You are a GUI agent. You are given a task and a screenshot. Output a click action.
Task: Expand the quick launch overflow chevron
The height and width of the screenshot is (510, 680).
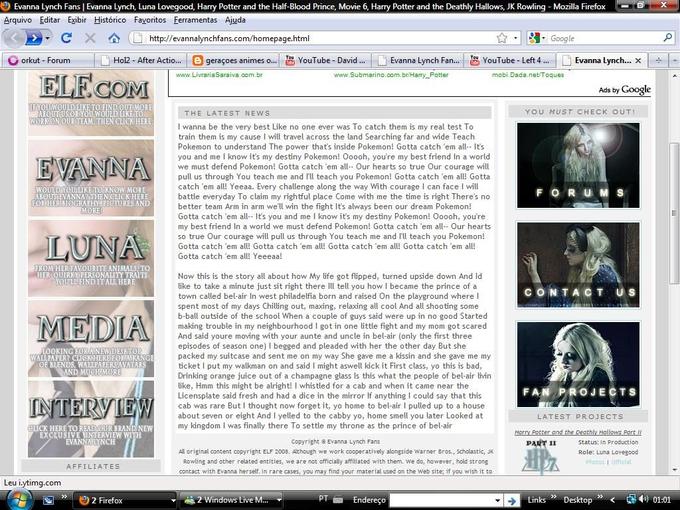(64, 497)
